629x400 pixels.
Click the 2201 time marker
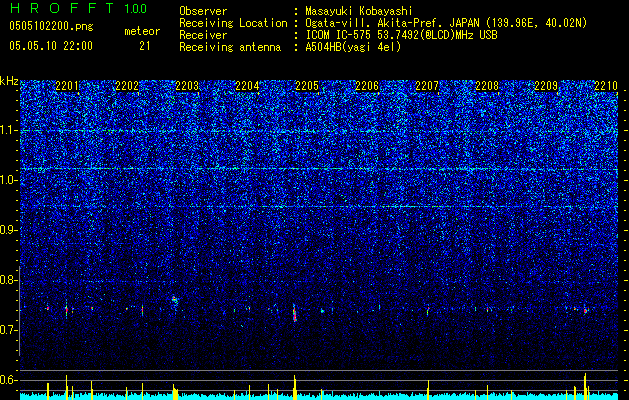(67, 86)
